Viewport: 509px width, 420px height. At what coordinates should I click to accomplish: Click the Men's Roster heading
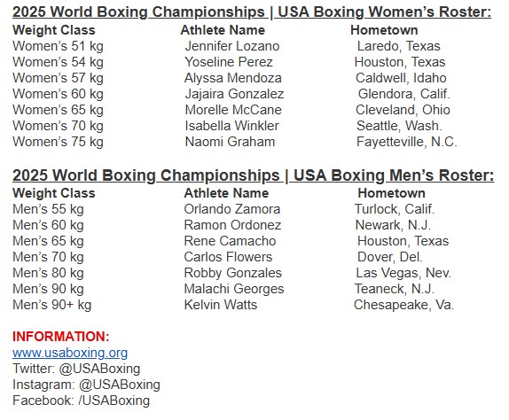tap(254, 175)
